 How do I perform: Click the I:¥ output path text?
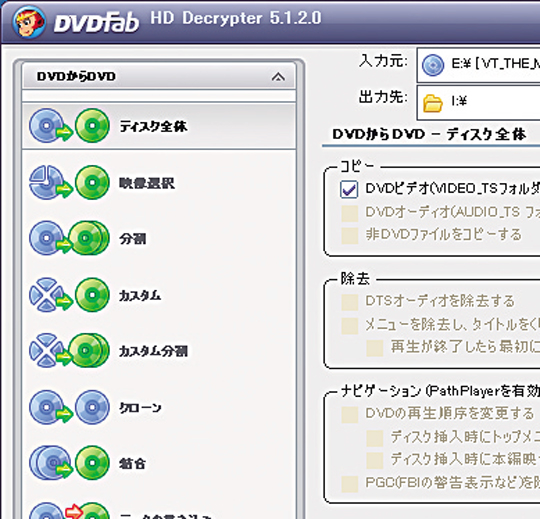click(x=459, y=101)
